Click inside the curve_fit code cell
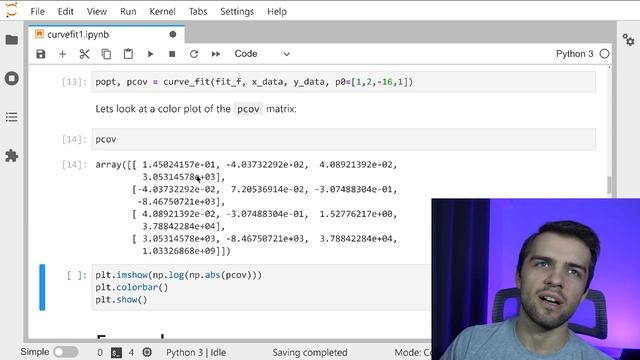This screenshot has width=640, height=360. 343,82
